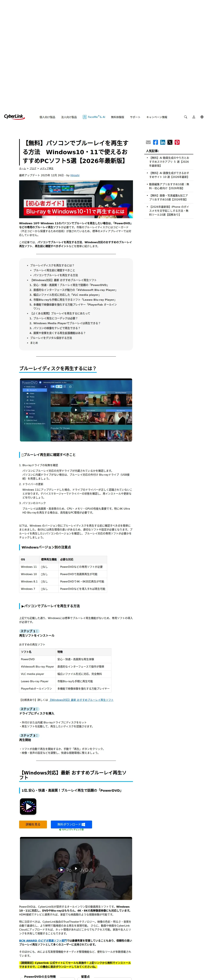The image size is (210, 980).
Task: Play the PowerDVD interface video
Action: 76,410
